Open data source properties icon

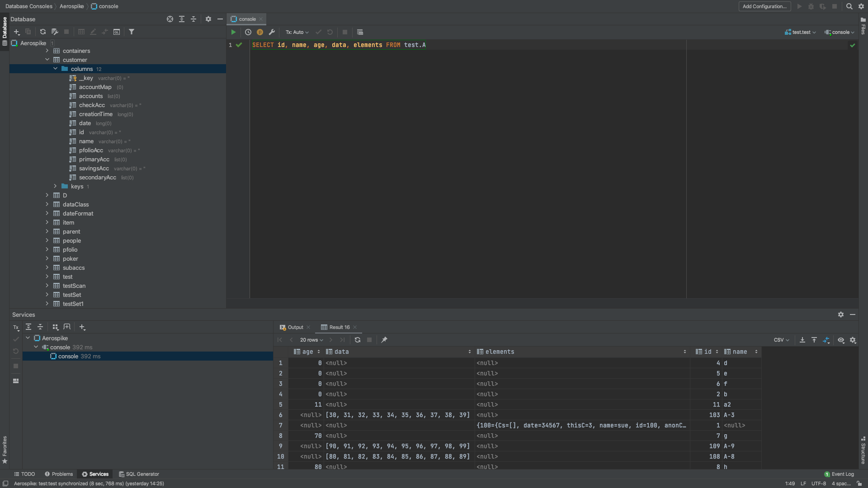coord(55,32)
